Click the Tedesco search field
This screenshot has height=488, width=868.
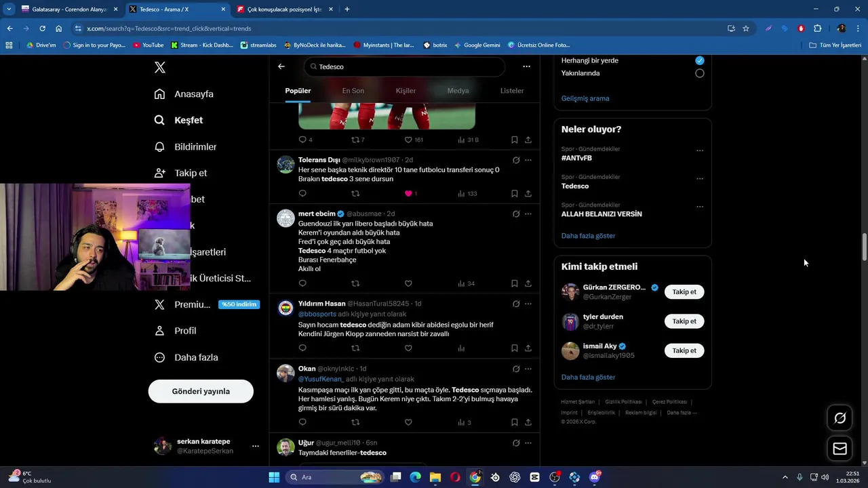(x=405, y=66)
